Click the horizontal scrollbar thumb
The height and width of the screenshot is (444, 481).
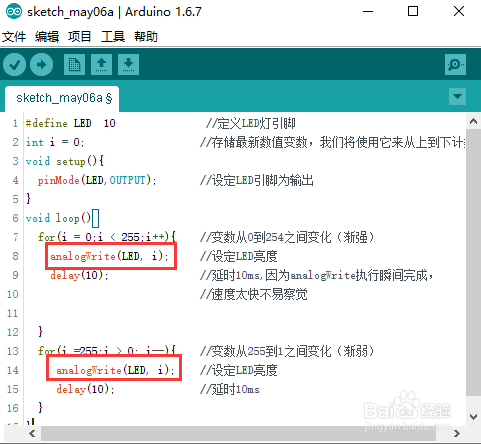click(x=238, y=434)
